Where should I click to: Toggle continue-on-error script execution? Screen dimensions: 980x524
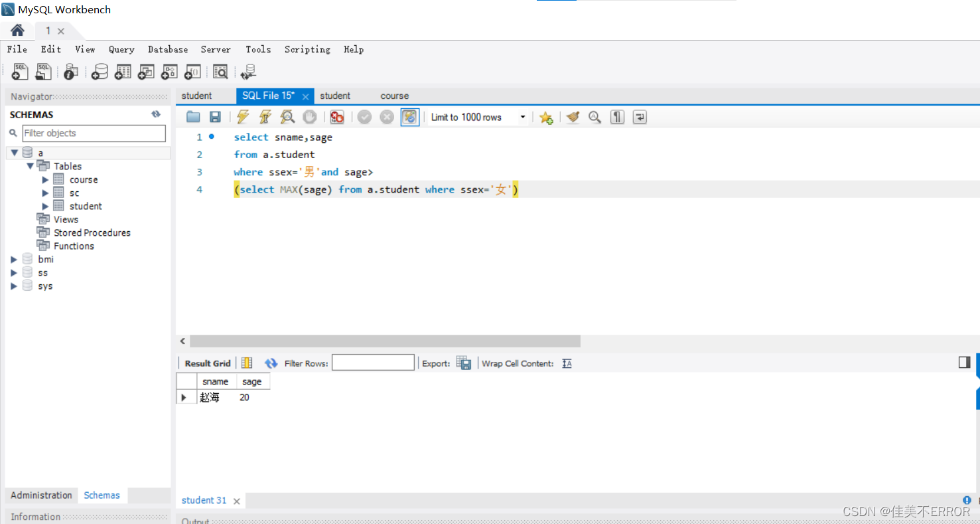click(337, 117)
